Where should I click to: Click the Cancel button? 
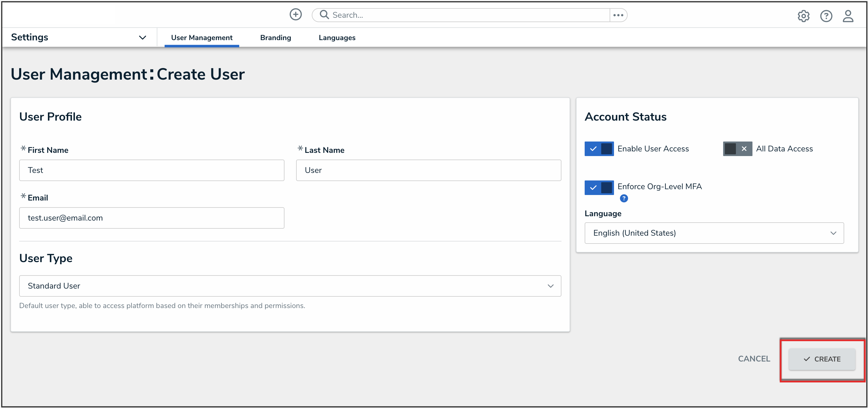click(754, 359)
